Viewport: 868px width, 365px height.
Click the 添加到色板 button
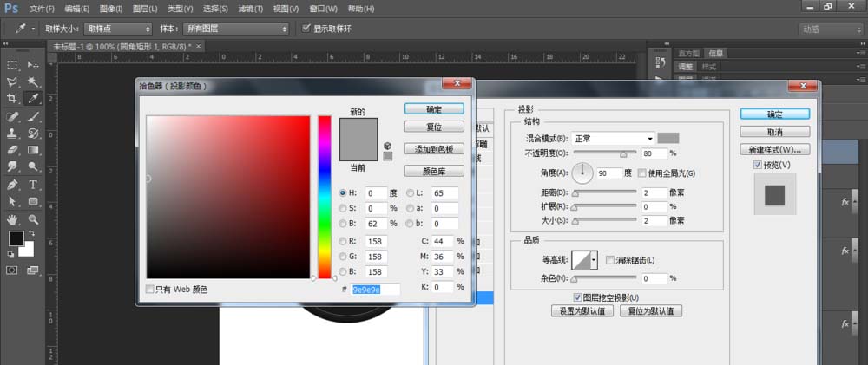coord(434,149)
